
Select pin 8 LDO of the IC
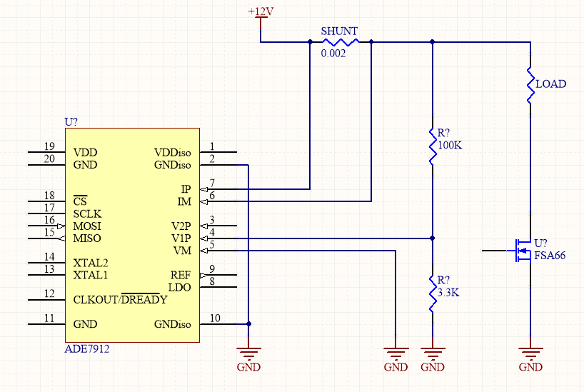point(218,287)
